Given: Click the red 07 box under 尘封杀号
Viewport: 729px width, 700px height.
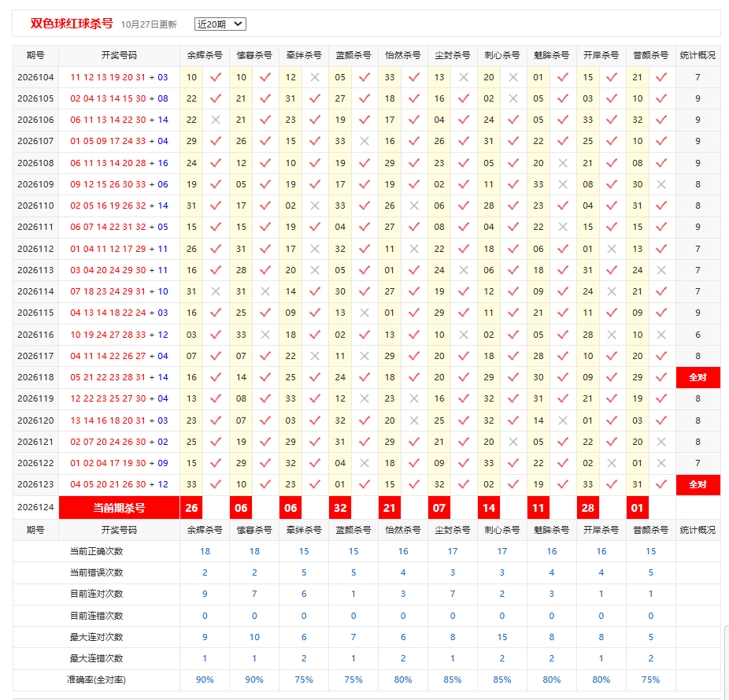Looking at the screenshot, I should (439, 507).
